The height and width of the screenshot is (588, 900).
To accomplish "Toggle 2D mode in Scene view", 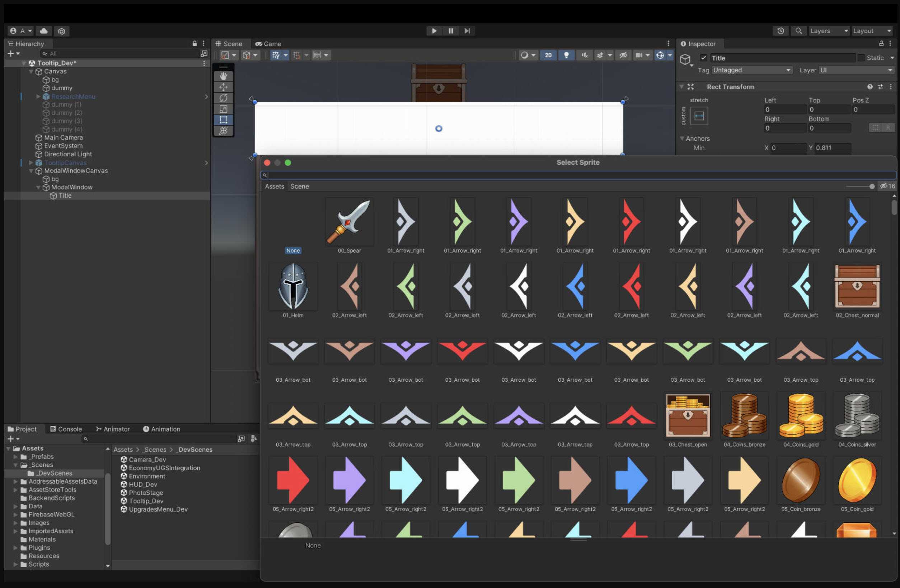I will point(548,55).
